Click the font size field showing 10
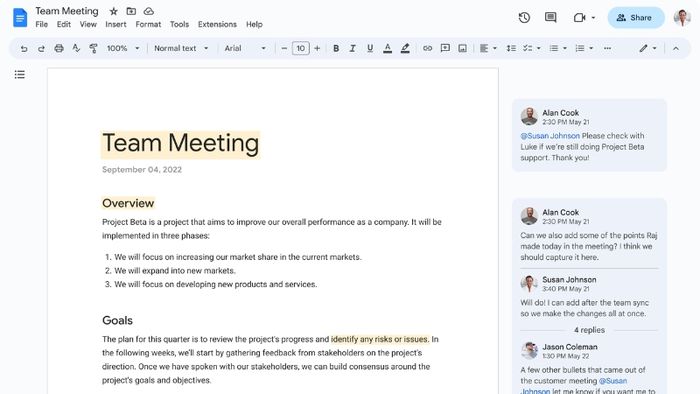The height and width of the screenshot is (394, 700). tap(300, 48)
